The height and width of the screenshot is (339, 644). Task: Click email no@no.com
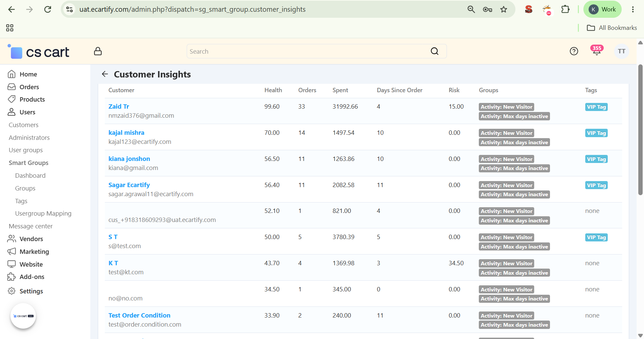tap(125, 298)
